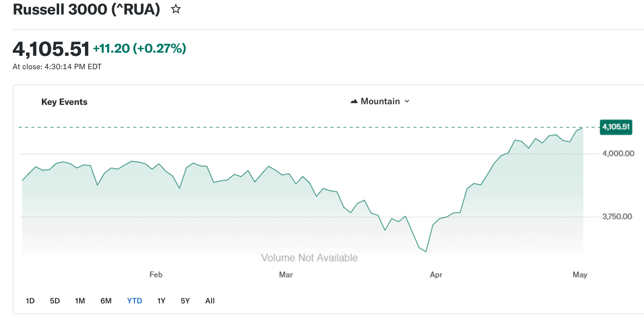Add Russell 3000 to watchlist star
Image resolution: width=644 pixels, height=315 pixels.
pyautogui.click(x=176, y=9)
